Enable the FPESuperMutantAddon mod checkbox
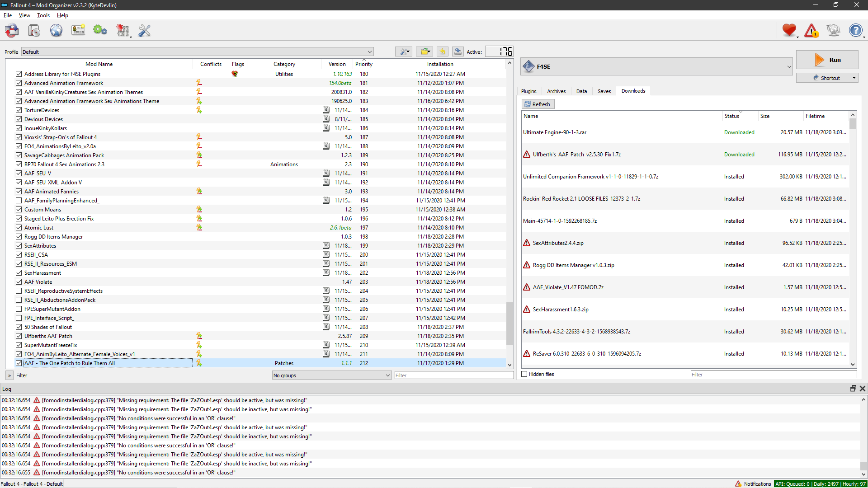868x488 pixels. coord(19,309)
